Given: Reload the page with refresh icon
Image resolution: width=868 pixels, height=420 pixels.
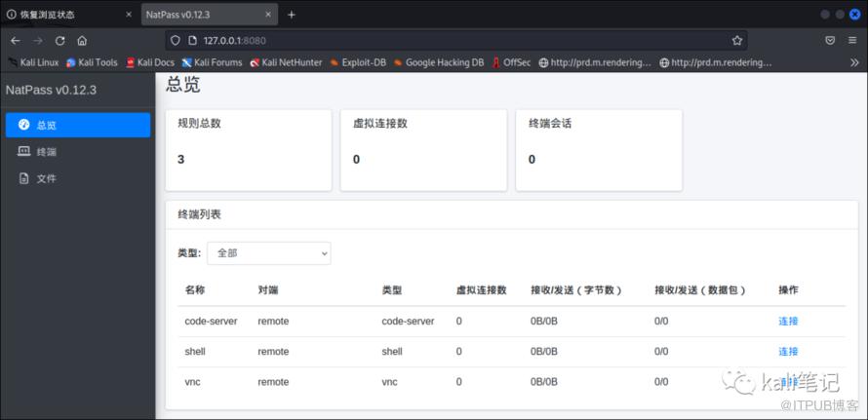Looking at the screenshot, I should 60,41.
